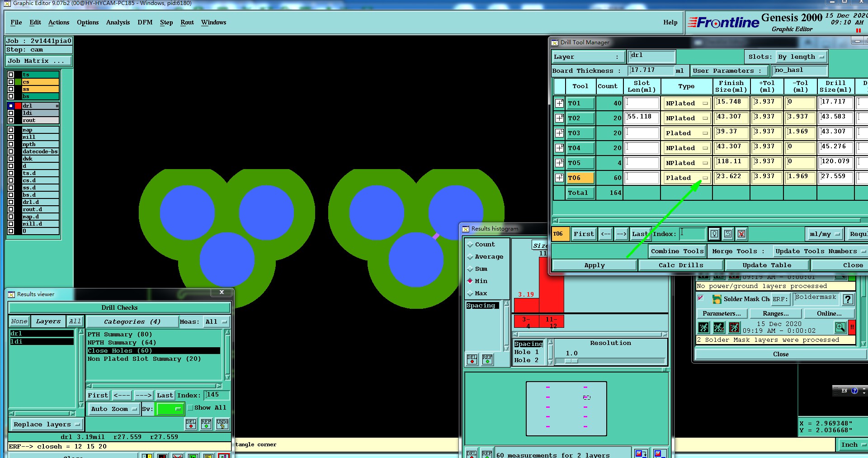Viewport: 868px width, 458px height.
Task: Click the Solder Mask Parameters button
Action: (722, 313)
